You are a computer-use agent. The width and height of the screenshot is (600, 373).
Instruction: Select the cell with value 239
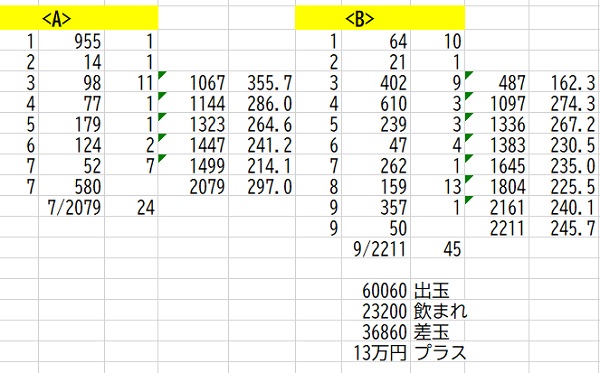(376, 124)
